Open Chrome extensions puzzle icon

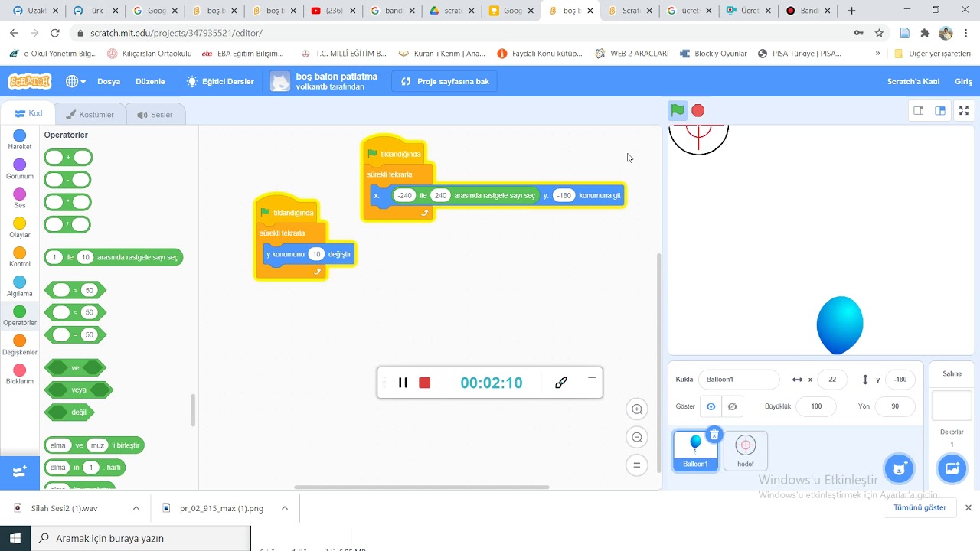[925, 33]
